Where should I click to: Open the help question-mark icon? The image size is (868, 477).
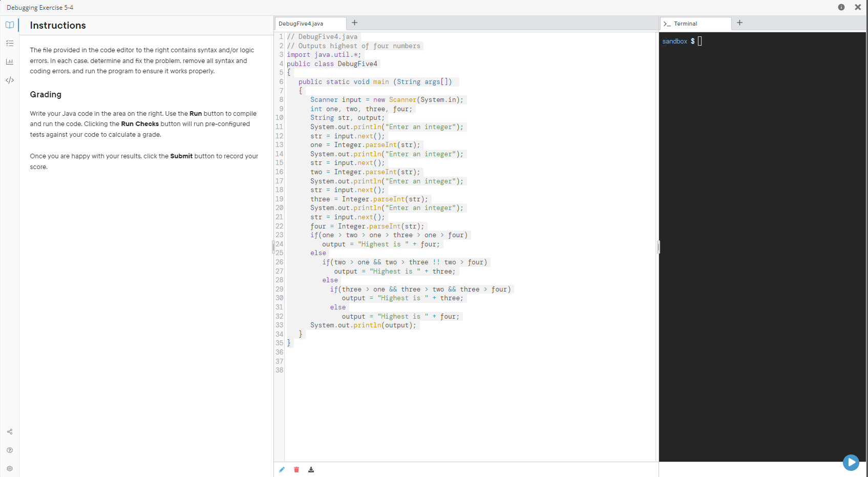click(x=9, y=450)
